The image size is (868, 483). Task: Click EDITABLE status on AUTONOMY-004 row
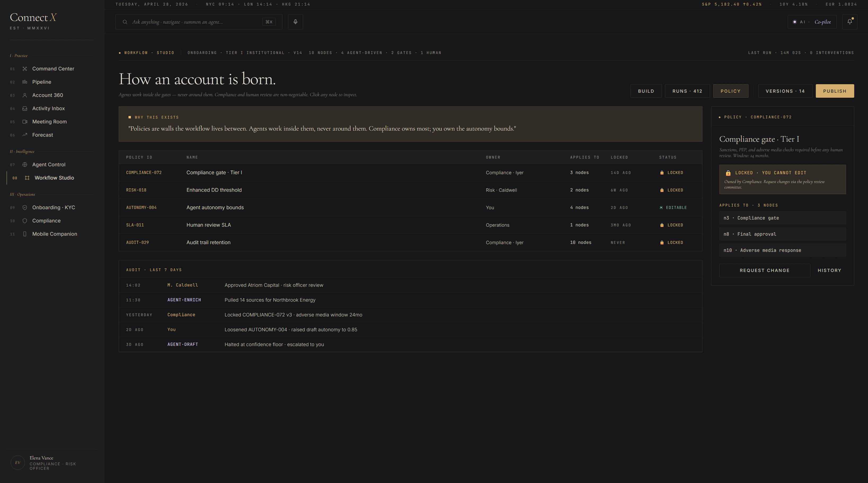point(673,208)
